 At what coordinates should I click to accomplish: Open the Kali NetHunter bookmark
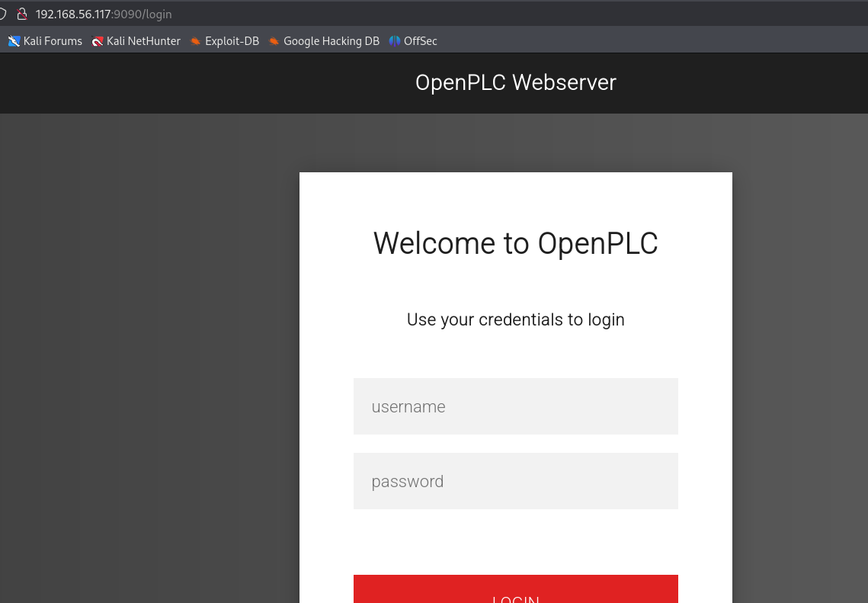click(136, 41)
